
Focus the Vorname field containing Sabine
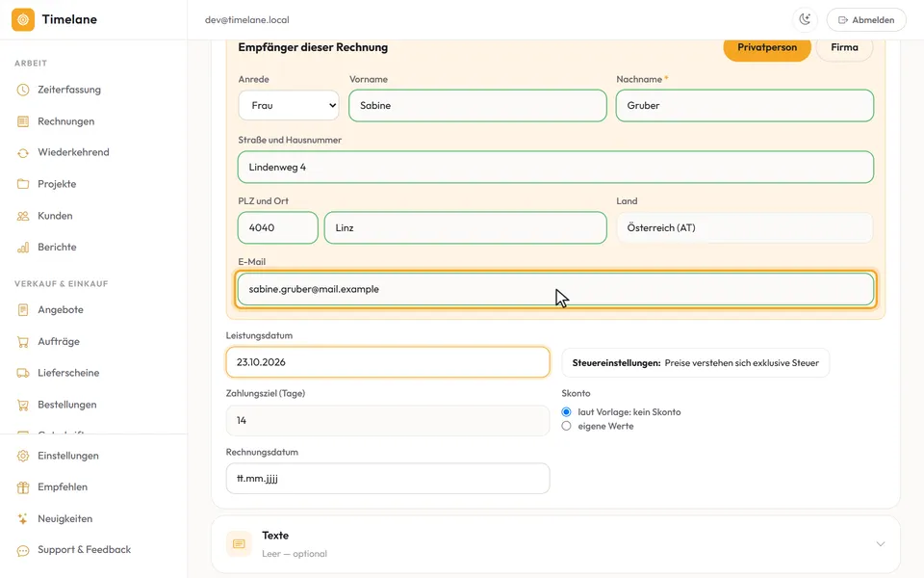(478, 106)
